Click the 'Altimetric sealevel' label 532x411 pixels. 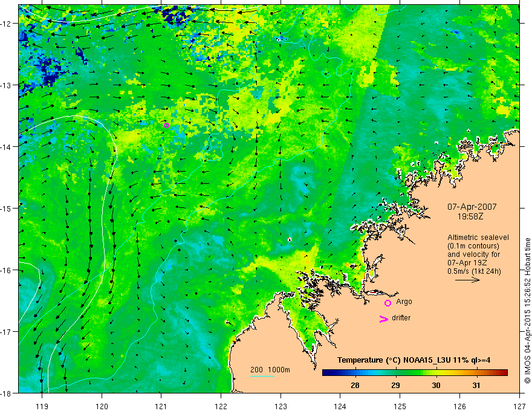(478, 238)
